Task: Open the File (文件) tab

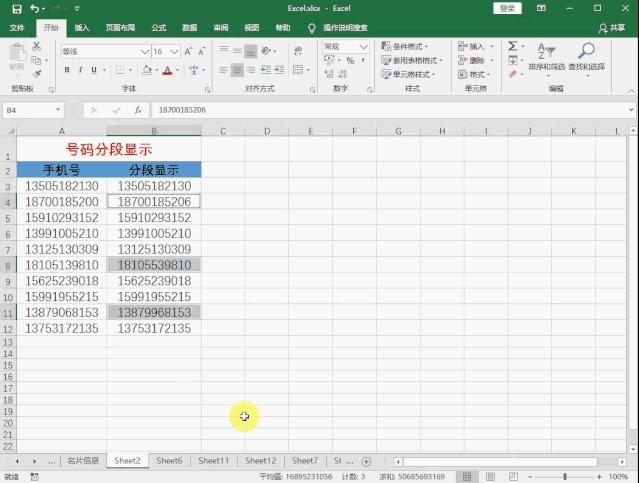Action: (x=17, y=28)
